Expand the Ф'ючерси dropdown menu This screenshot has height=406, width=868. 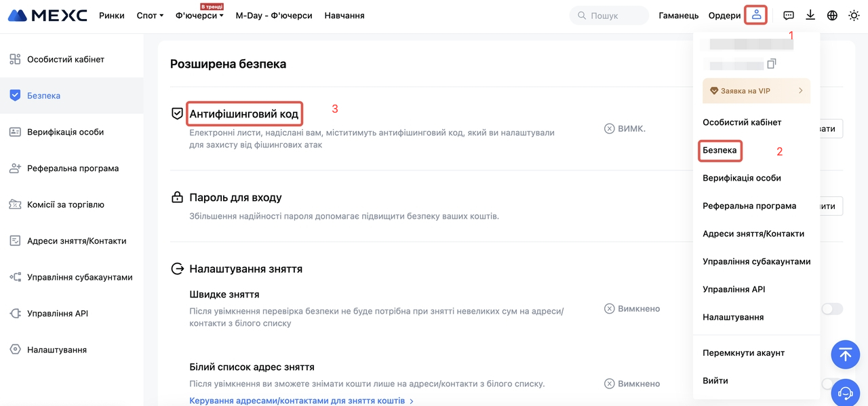tap(199, 15)
